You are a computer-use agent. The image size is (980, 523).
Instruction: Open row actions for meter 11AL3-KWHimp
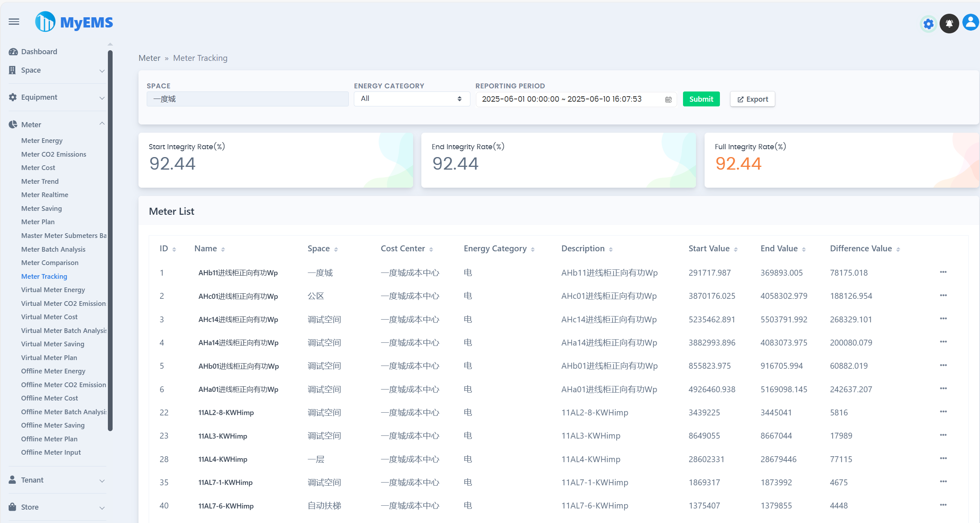943,435
